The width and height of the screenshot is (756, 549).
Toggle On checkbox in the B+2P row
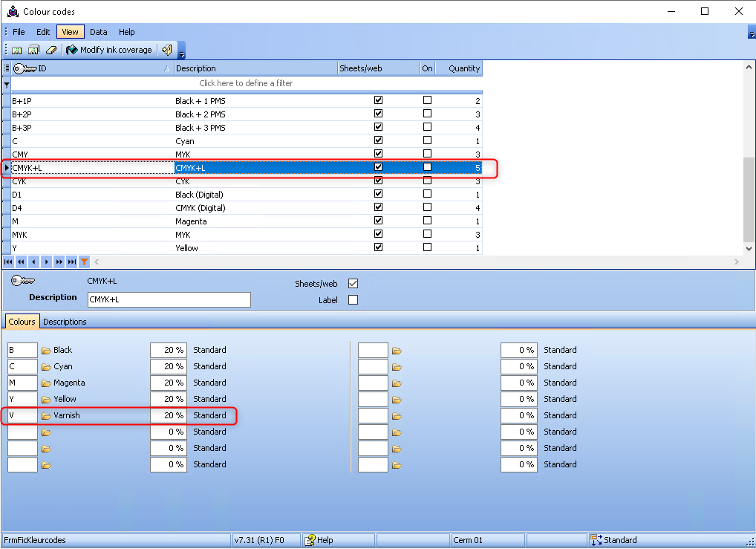click(x=427, y=114)
